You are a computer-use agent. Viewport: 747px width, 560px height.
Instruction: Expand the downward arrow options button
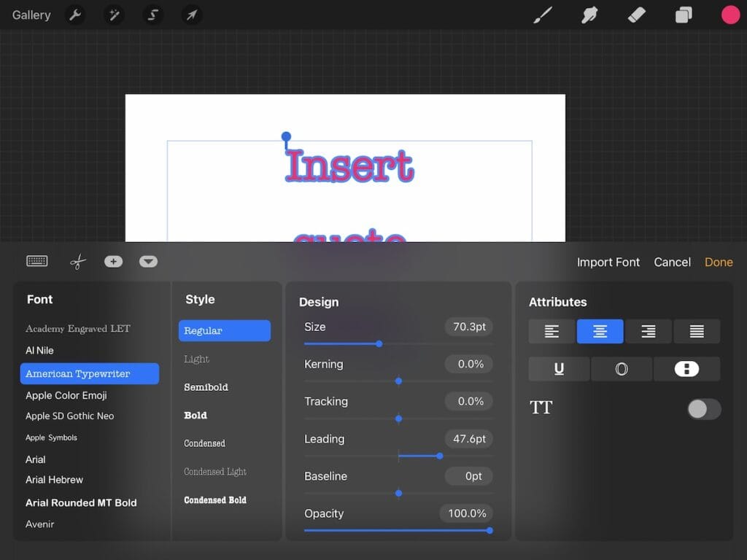click(x=148, y=262)
